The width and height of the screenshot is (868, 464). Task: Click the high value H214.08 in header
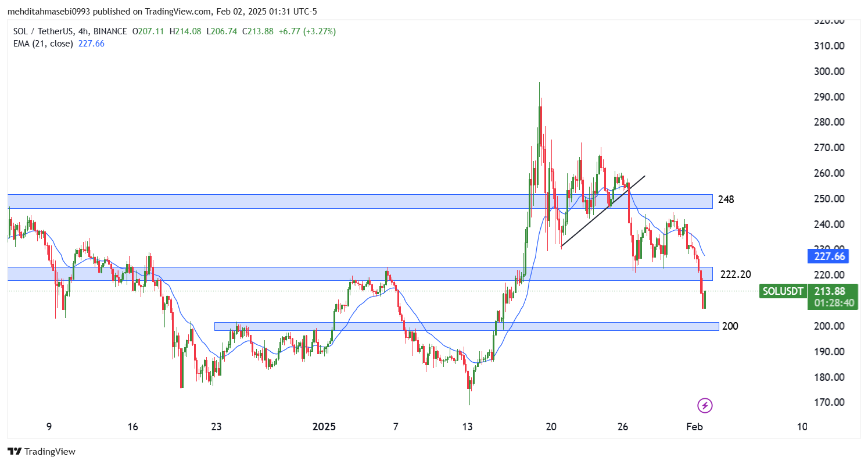pyautogui.click(x=185, y=31)
